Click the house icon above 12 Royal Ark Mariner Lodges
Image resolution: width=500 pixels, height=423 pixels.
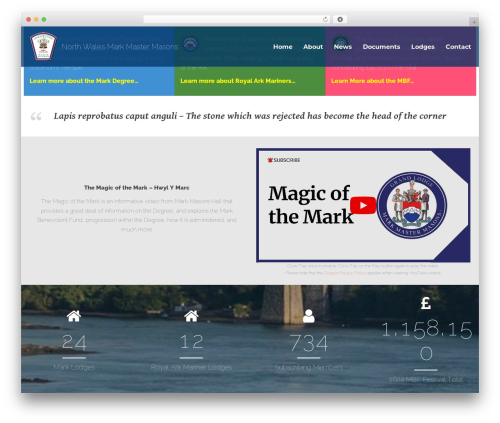pyautogui.click(x=191, y=316)
